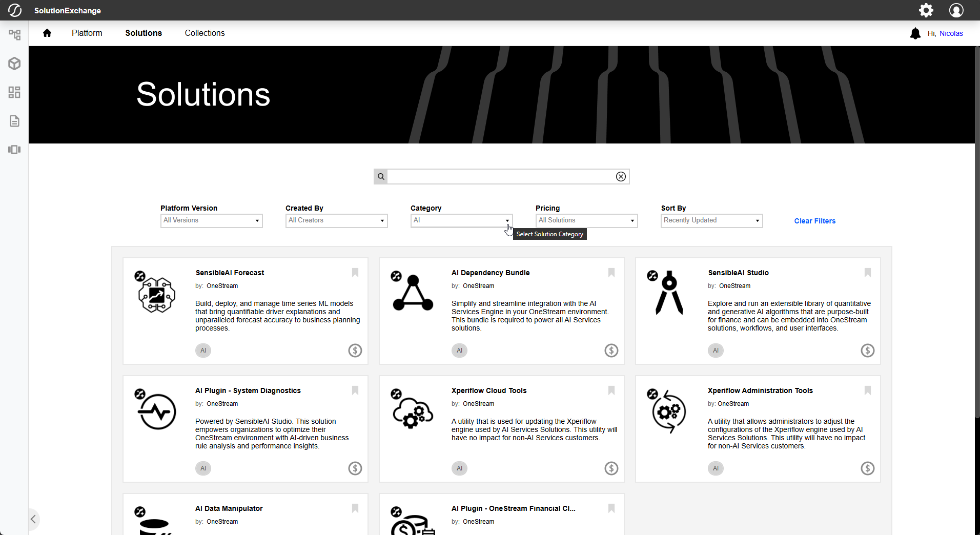
Task: Click the notifications bell icon
Action: (x=915, y=34)
